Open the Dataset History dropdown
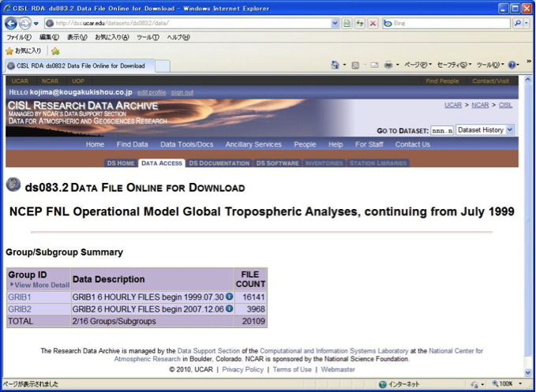 coord(485,130)
